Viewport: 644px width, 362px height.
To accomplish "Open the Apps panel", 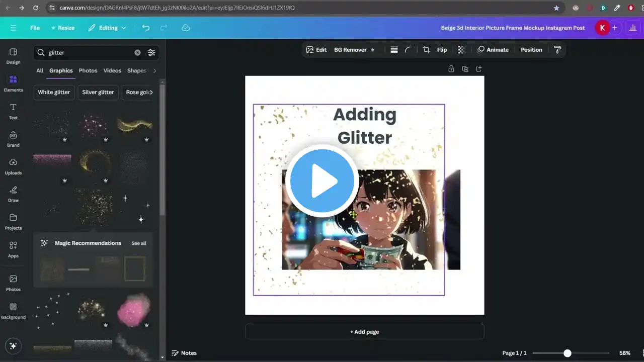I will (x=13, y=249).
